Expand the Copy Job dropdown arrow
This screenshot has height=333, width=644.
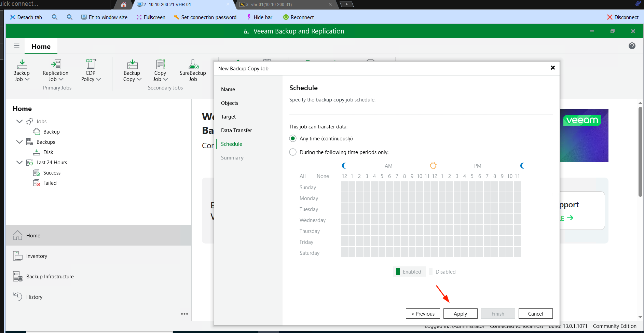tap(166, 79)
